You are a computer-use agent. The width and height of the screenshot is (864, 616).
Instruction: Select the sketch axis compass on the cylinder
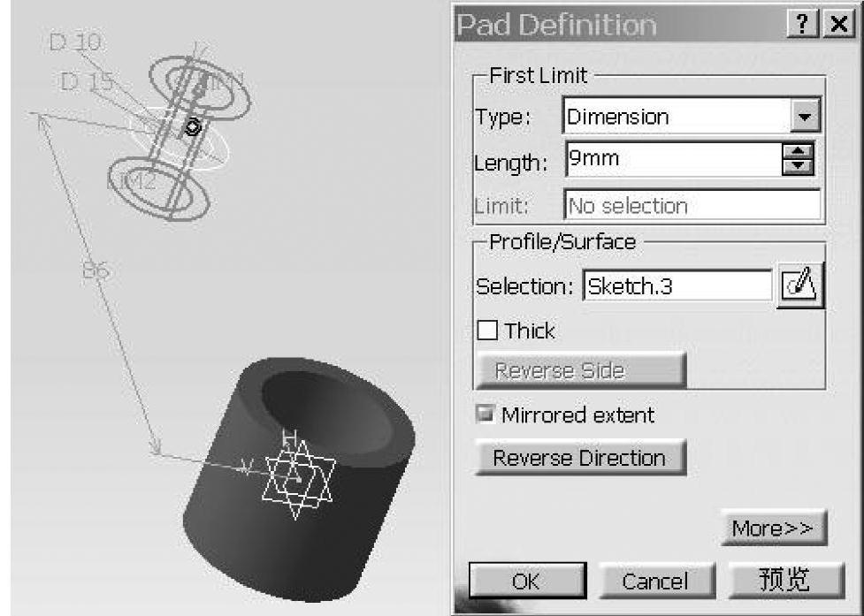tap(299, 478)
